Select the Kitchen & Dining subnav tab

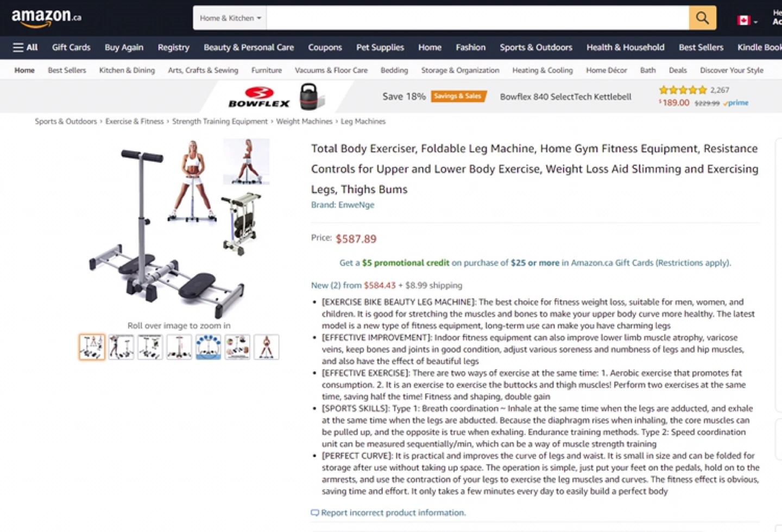point(127,70)
